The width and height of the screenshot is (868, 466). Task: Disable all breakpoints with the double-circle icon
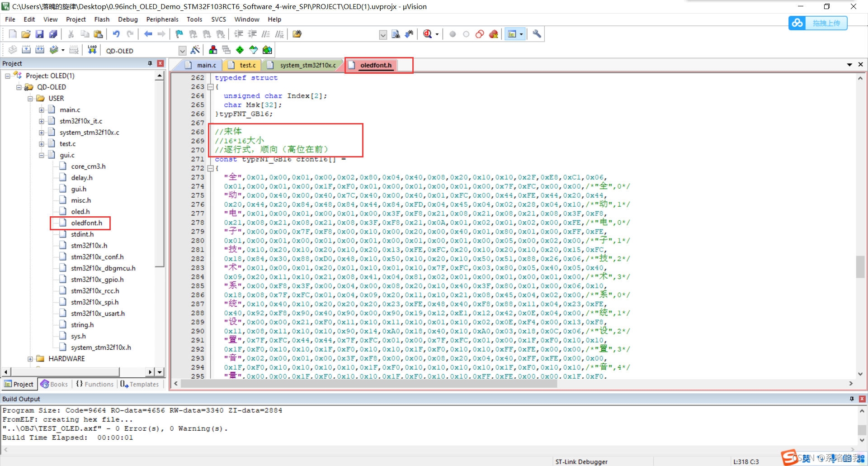(x=480, y=34)
